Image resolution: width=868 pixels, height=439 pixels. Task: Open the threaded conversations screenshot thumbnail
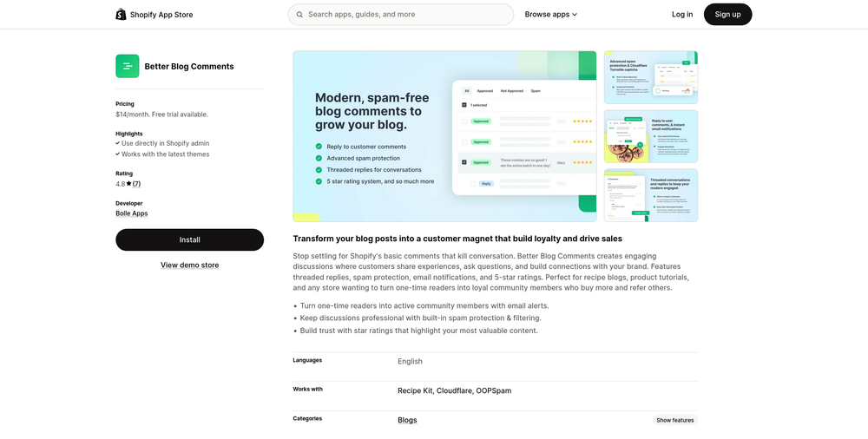(650, 195)
